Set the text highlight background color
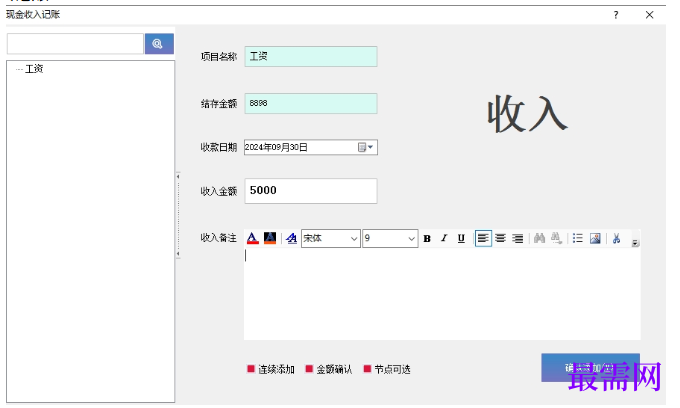This screenshot has height=408, width=680. 270,238
